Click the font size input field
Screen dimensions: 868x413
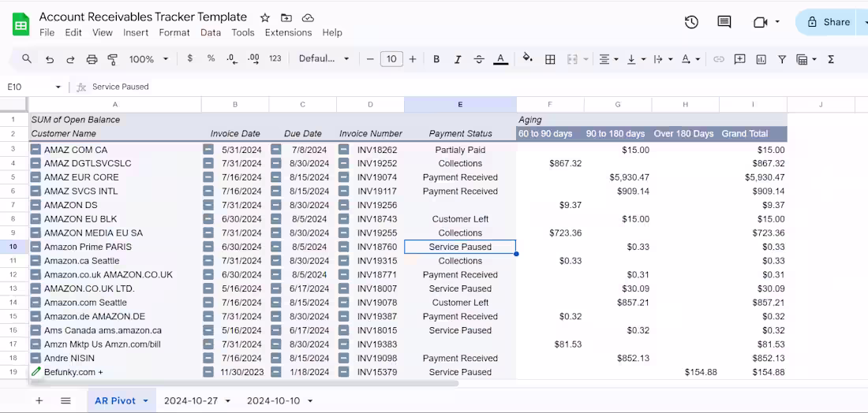pyautogui.click(x=391, y=59)
